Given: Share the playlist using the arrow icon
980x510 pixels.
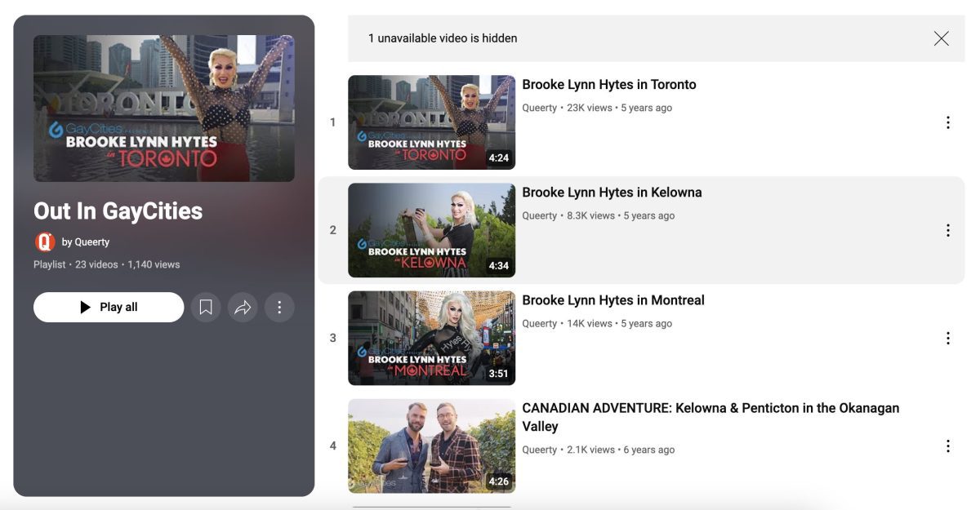Looking at the screenshot, I should tap(243, 308).
